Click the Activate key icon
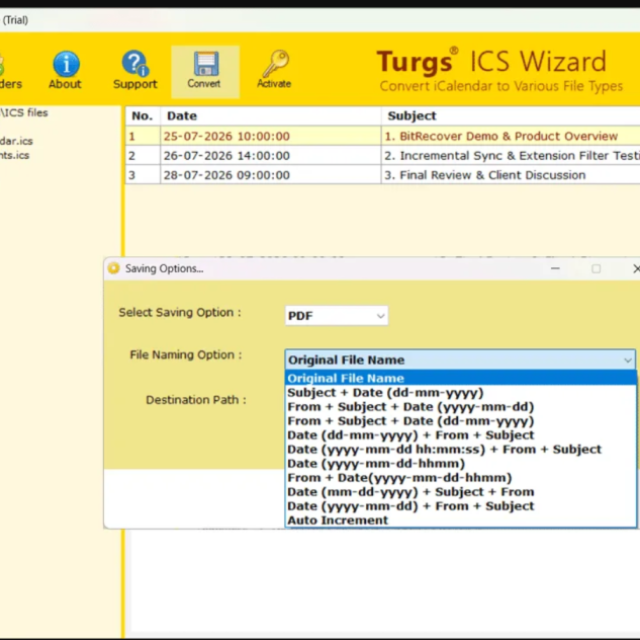The image size is (640, 640). pyautogui.click(x=276, y=63)
